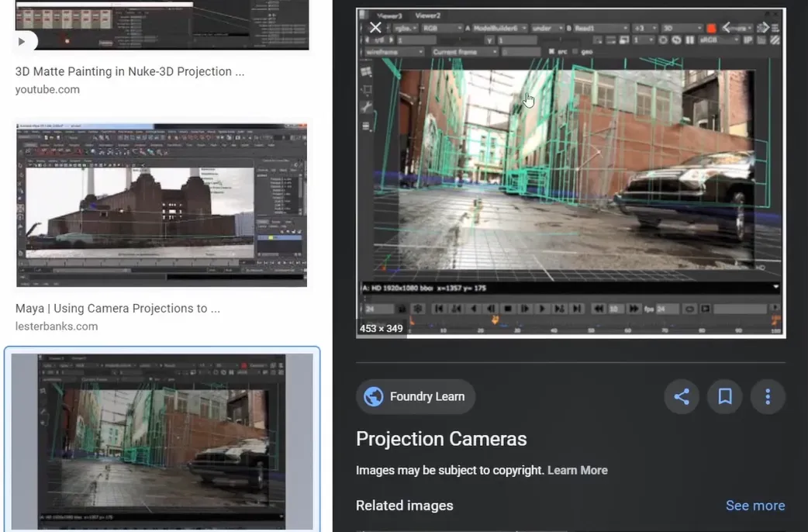Go to the previous image result
Screen dimensions: 808x532
727,28
